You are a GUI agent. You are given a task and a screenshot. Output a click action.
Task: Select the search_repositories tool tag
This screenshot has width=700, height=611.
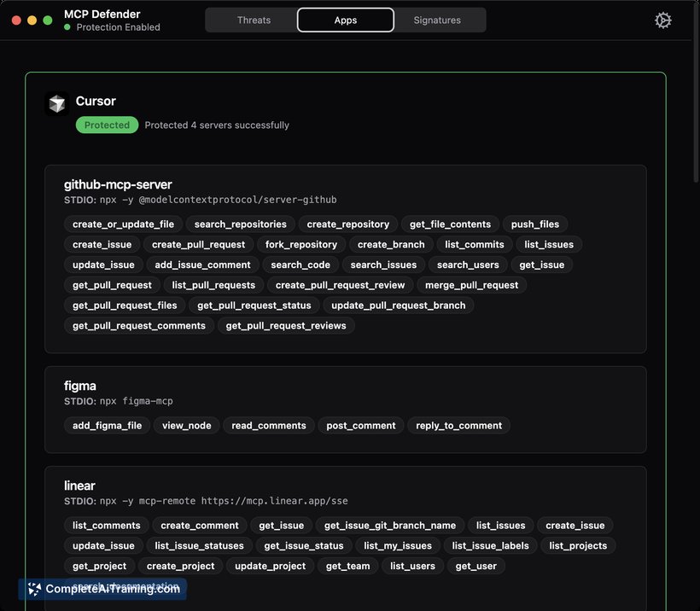pos(240,224)
